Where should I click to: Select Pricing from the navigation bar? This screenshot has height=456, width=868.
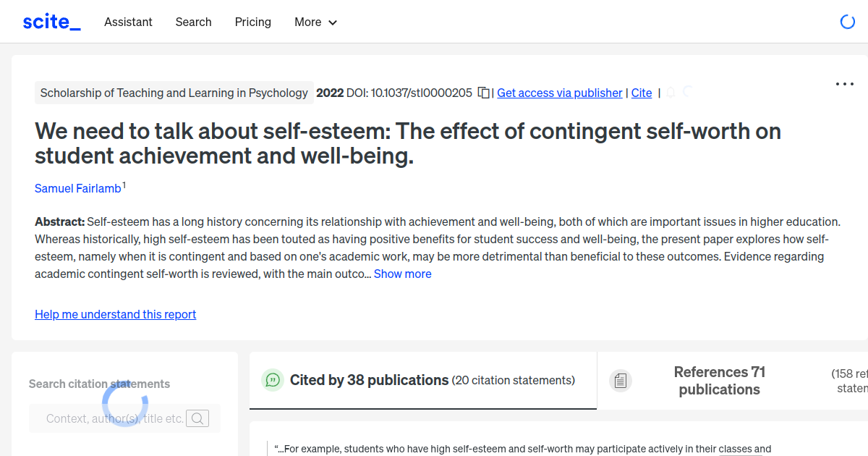click(x=252, y=22)
